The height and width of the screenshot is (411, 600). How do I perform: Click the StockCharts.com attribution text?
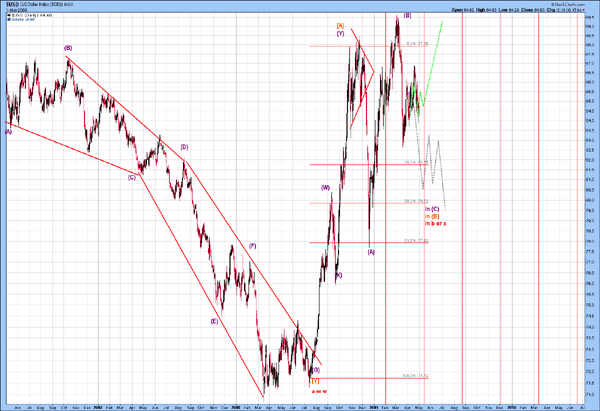pos(568,5)
